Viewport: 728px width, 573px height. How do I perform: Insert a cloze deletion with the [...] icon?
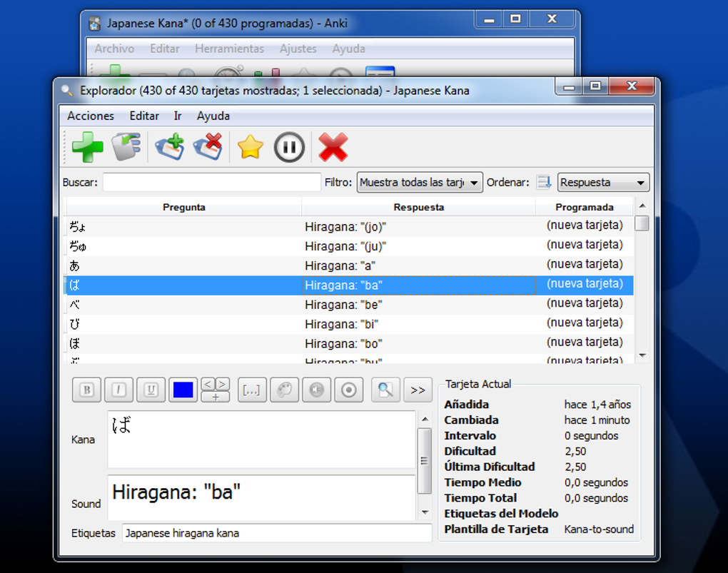pyautogui.click(x=251, y=390)
